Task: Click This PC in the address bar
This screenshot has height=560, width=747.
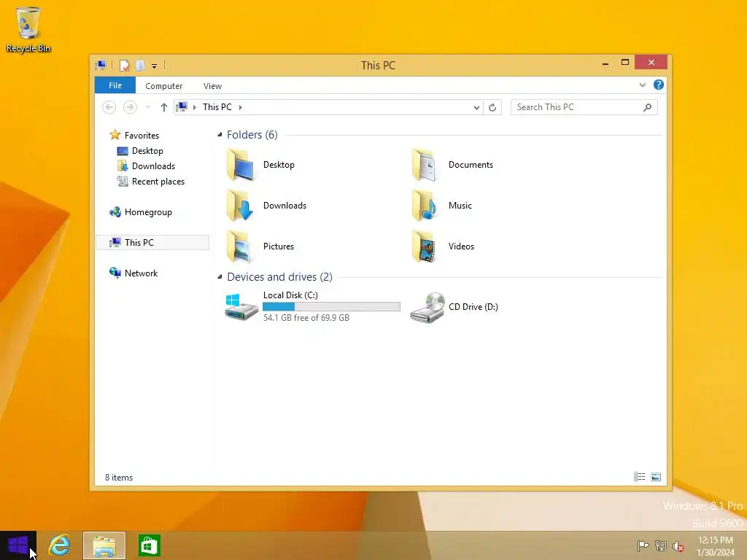Action: (217, 107)
